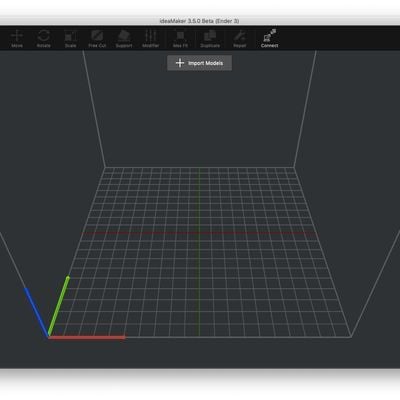
Task: Click the red X axis bar
Action: (87, 337)
